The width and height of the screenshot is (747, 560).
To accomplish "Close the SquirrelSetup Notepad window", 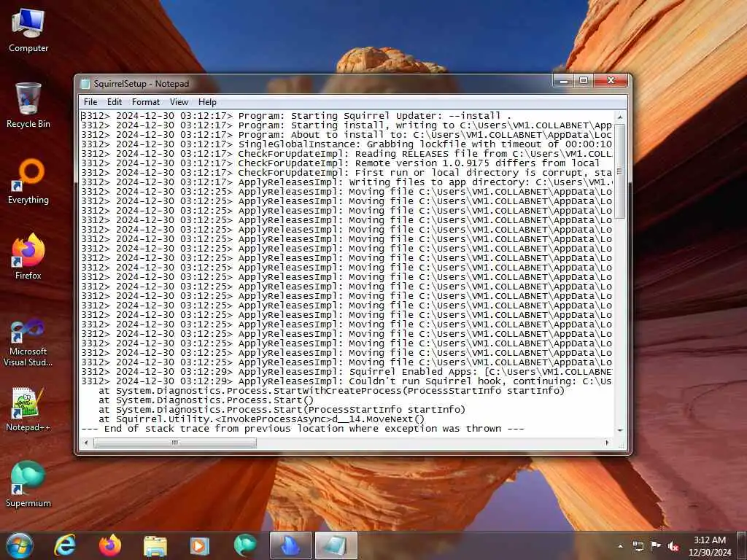I will (x=611, y=81).
